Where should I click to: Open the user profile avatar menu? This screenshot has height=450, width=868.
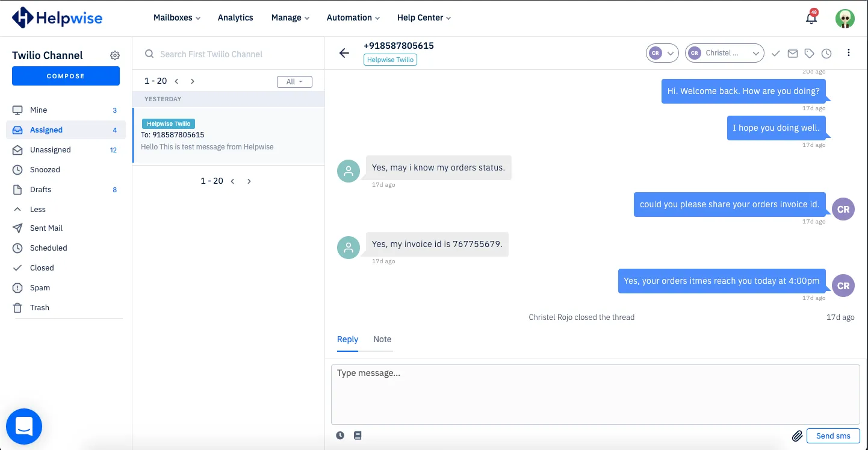845,18
